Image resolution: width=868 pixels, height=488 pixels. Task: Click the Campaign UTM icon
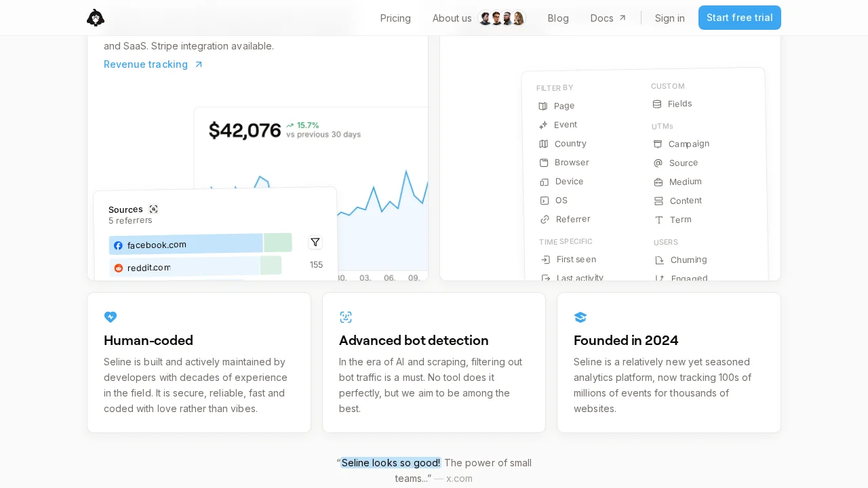[657, 144]
